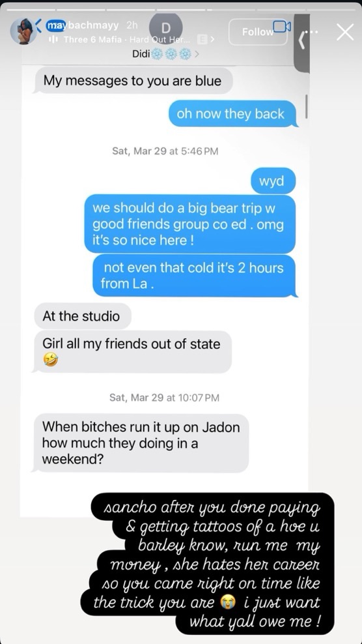Tap the blue back chevron in Messages
Image resolution: width=362 pixels, height=644 pixels.
pyautogui.click(x=39, y=26)
